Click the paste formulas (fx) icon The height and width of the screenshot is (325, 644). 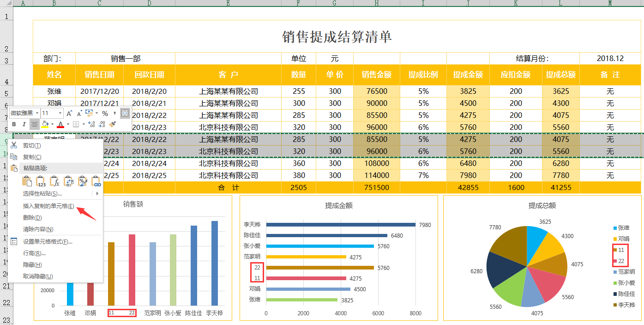pyautogui.click(x=55, y=181)
